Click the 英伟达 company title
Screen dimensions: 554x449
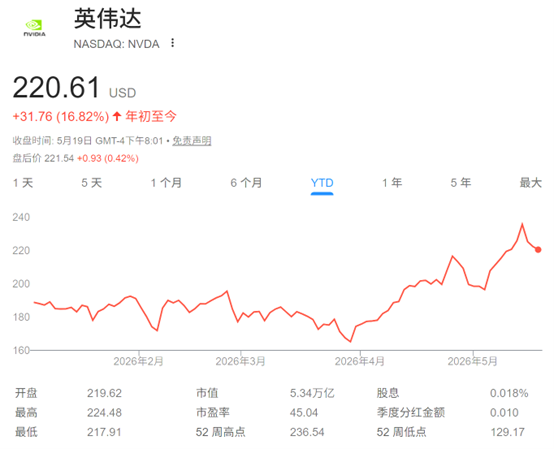pyautogui.click(x=107, y=19)
